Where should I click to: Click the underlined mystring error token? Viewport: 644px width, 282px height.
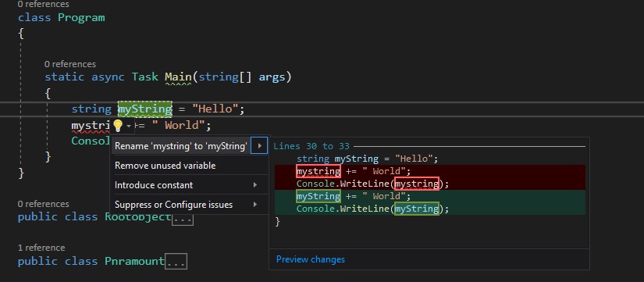tap(91, 126)
